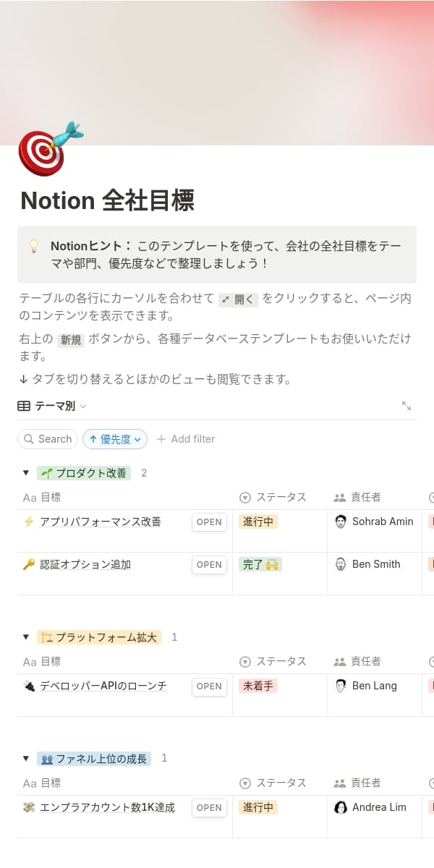
Task: Open the アプリパフォーマンス改善 row with OPEN
Action: 209,522
